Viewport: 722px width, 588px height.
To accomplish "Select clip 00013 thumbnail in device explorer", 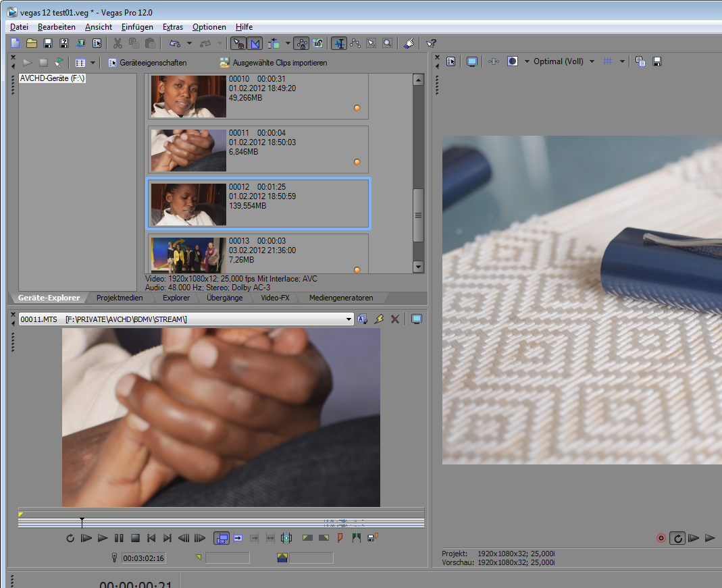I will [188, 255].
